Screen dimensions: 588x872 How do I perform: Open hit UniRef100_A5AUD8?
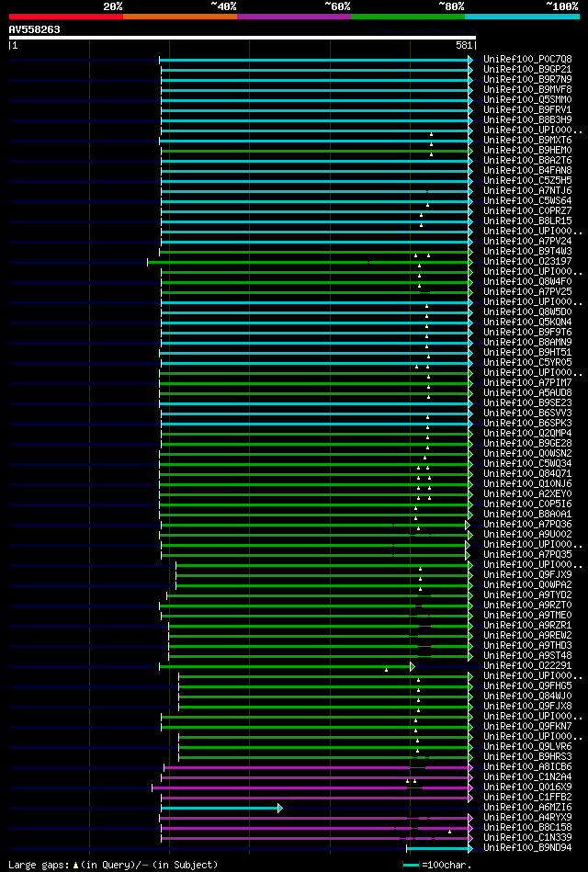527,393
